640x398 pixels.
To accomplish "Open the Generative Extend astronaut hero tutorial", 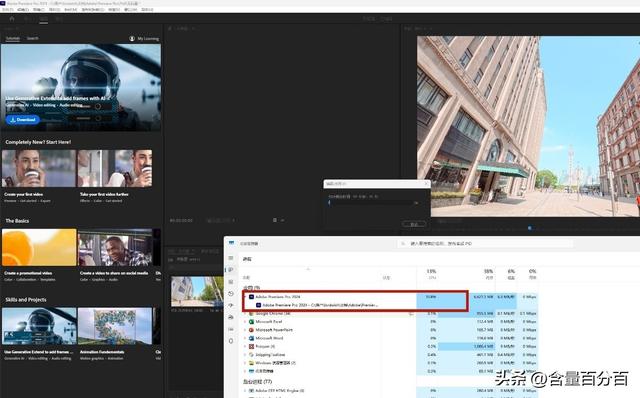I will (81, 87).
